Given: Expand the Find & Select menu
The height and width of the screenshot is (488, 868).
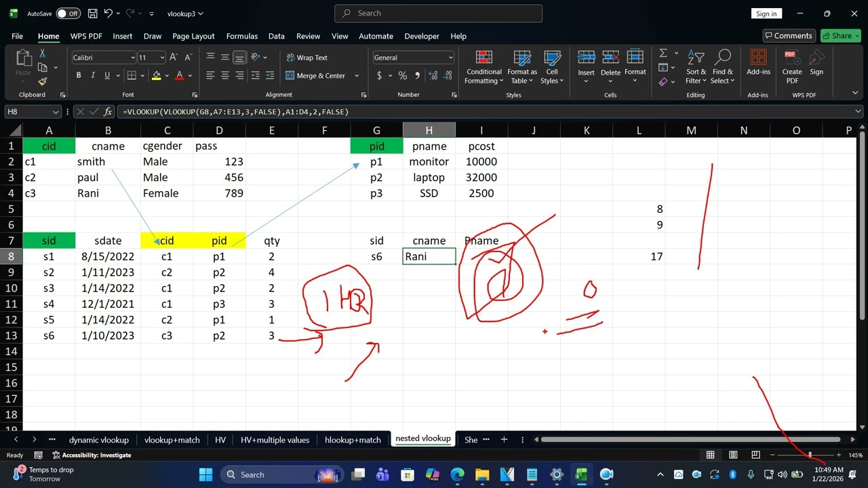Looking at the screenshot, I should pos(723,67).
